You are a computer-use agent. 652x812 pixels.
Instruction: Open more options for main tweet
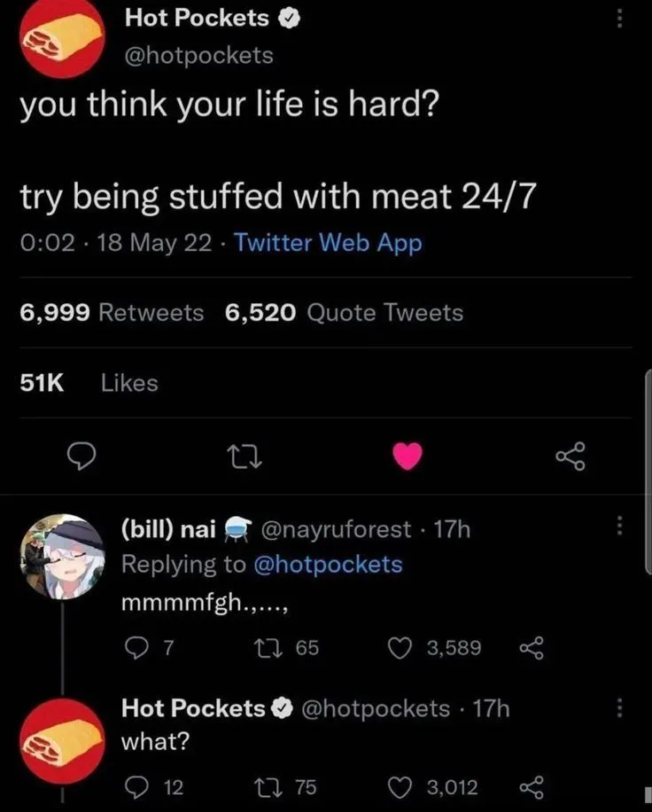(619, 20)
